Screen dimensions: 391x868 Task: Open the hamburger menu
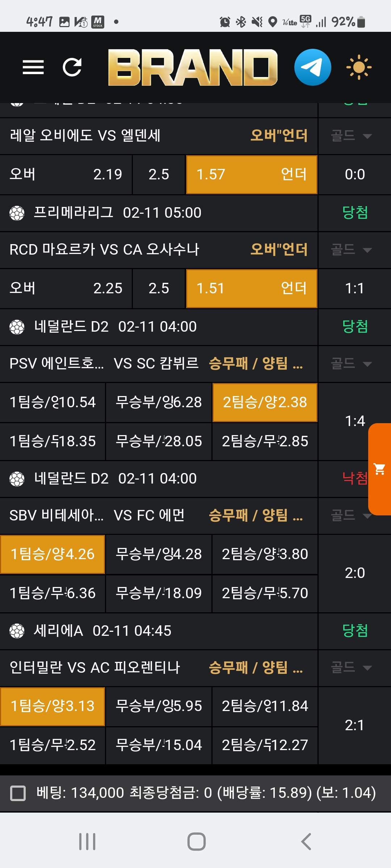point(33,67)
